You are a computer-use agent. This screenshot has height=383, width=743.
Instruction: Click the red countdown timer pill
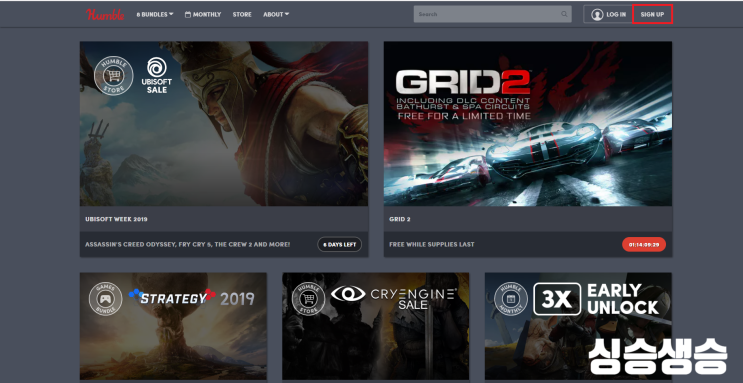coord(644,245)
